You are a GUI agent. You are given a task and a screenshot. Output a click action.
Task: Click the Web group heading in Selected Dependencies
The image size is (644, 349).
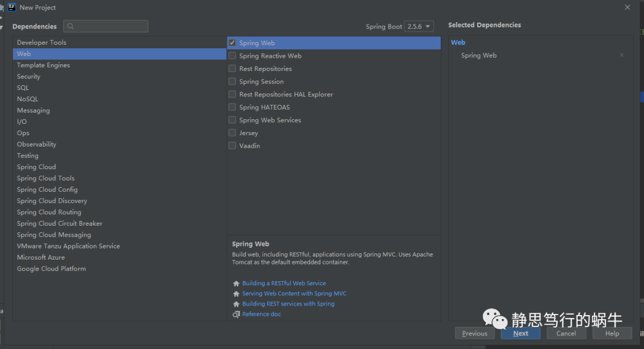(x=458, y=42)
